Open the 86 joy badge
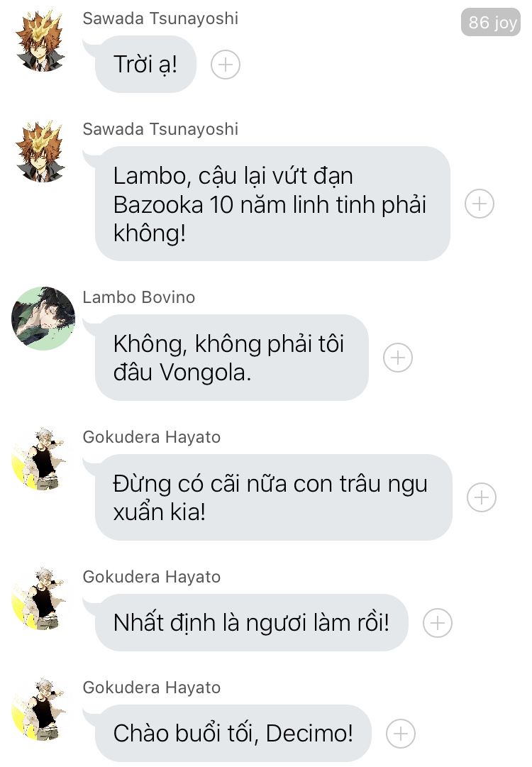Screen dimensions: 532x767 [x=491, y=22]
